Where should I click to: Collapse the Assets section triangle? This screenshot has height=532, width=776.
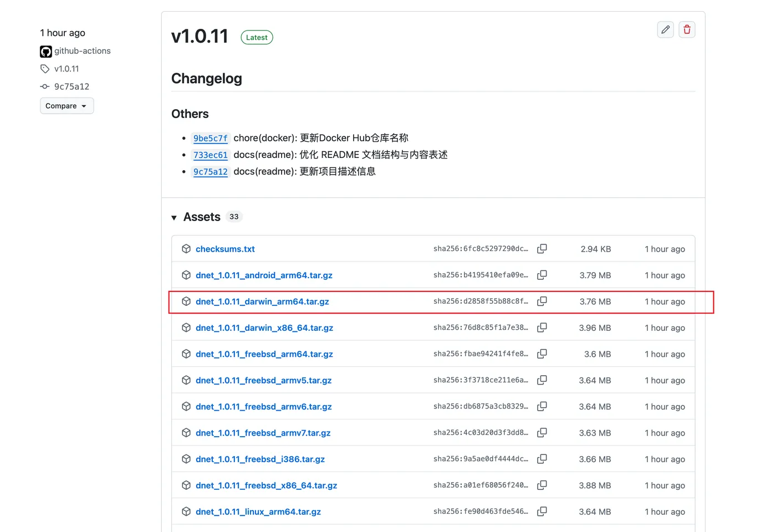(x=174, y=218)
